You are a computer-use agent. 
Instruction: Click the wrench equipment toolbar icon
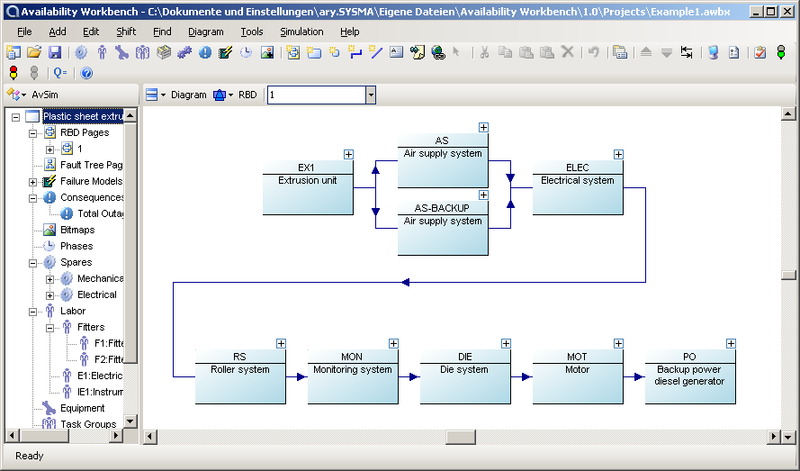pyautogui.click(x=122, y=52)
